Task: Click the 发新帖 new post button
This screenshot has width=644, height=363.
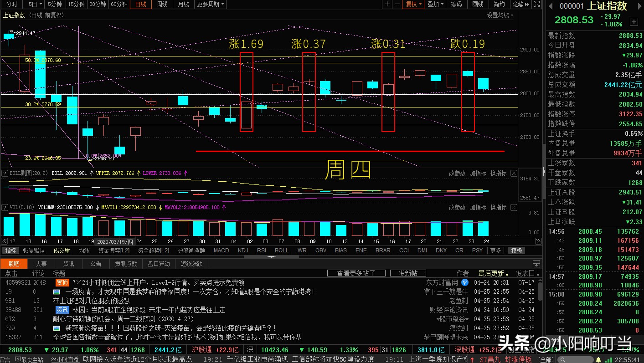Action: pos(407,273)
